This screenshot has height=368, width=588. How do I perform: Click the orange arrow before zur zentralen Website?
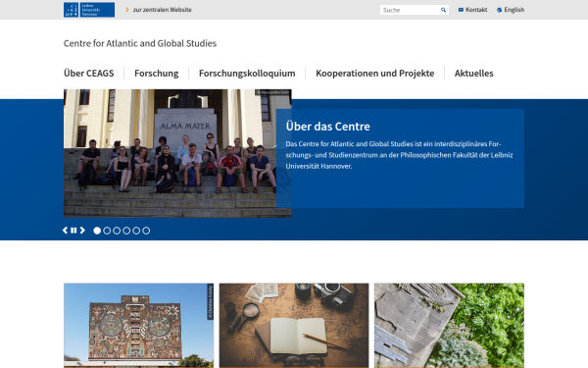(127, 10)
